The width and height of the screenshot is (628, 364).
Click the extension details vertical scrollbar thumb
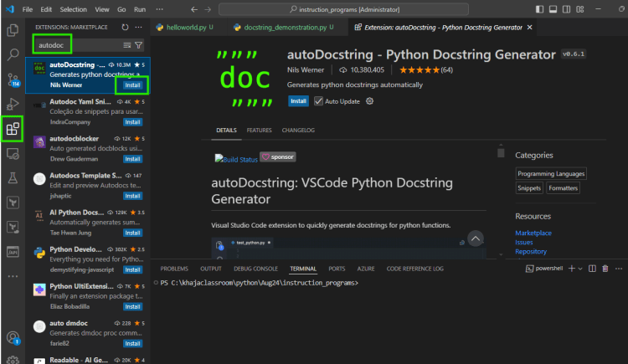click(x=501, y=153)
